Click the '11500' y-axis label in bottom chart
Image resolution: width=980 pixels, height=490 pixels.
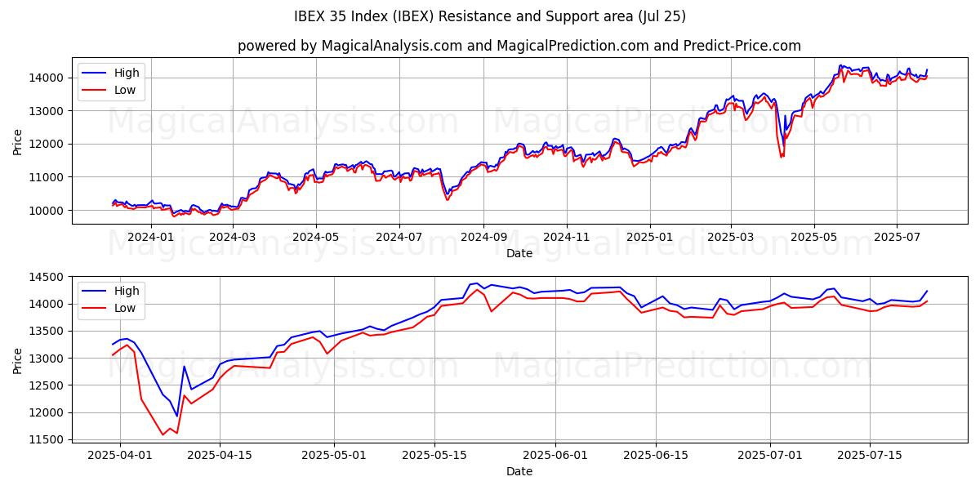tap(48, 440)
